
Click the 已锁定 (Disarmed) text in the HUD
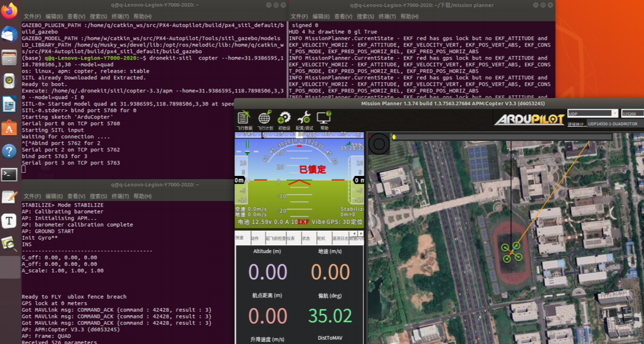(313, 169)
